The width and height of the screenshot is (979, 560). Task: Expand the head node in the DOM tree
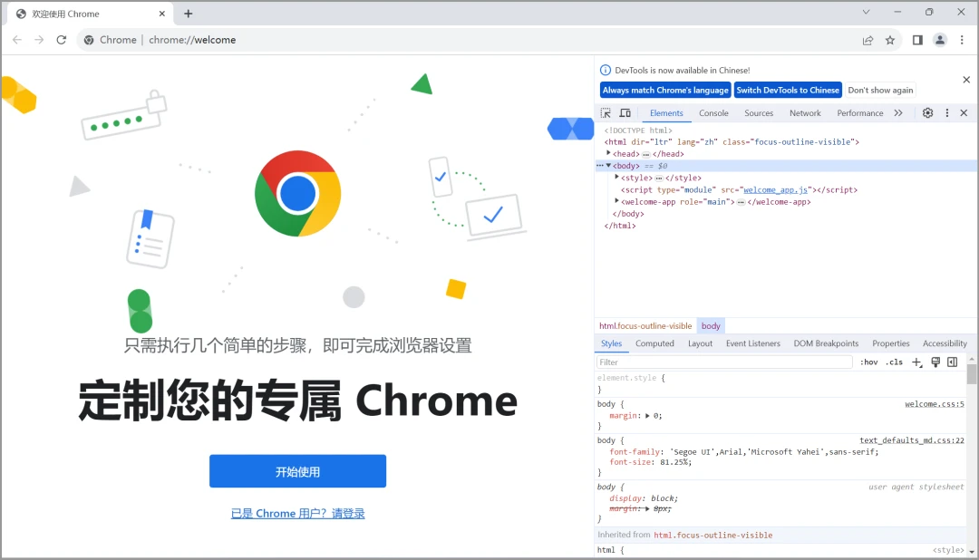pyautogui.click(x=609, y=153)
